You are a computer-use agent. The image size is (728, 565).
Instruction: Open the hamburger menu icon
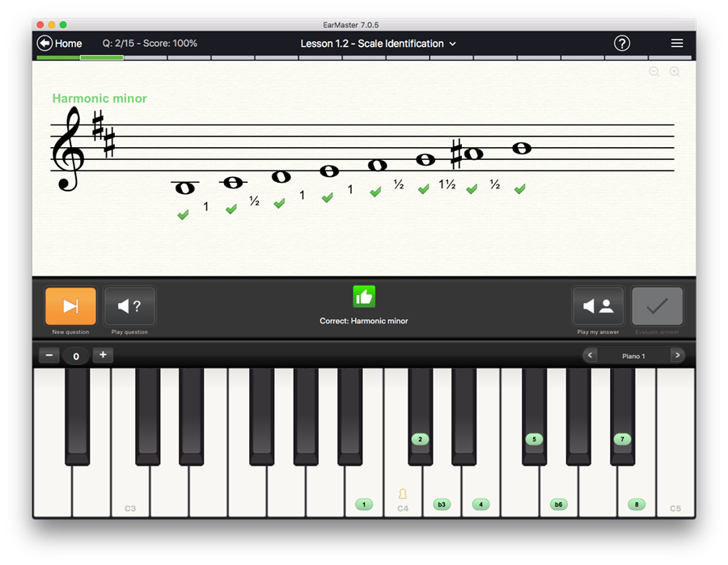tap(677, 43)
